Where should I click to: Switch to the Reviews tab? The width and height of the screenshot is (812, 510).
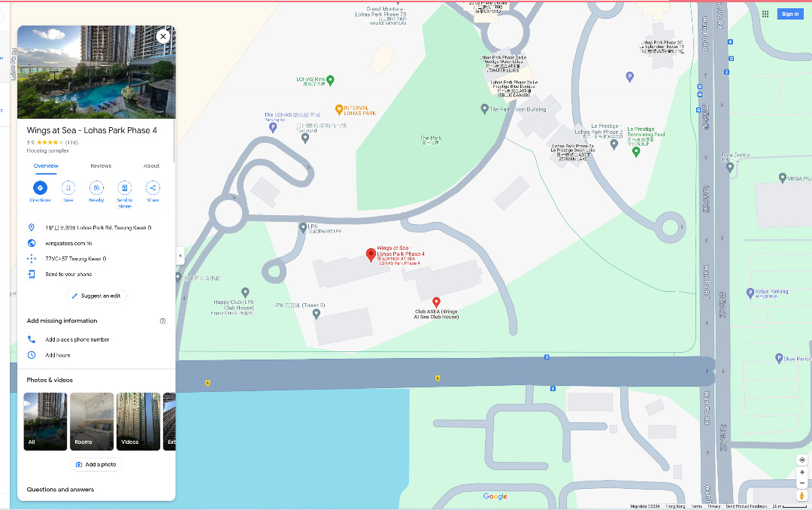pyautogui.click(x=101, y=165)
